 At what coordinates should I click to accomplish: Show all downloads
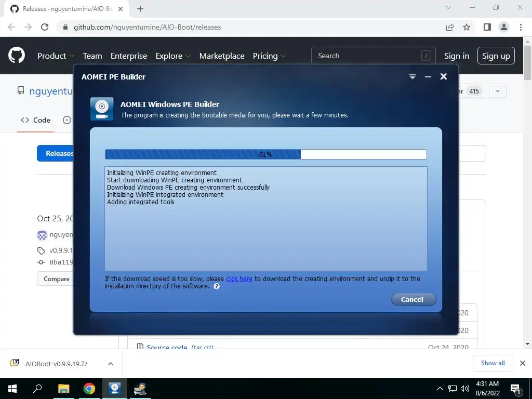(x=493, y=363)
